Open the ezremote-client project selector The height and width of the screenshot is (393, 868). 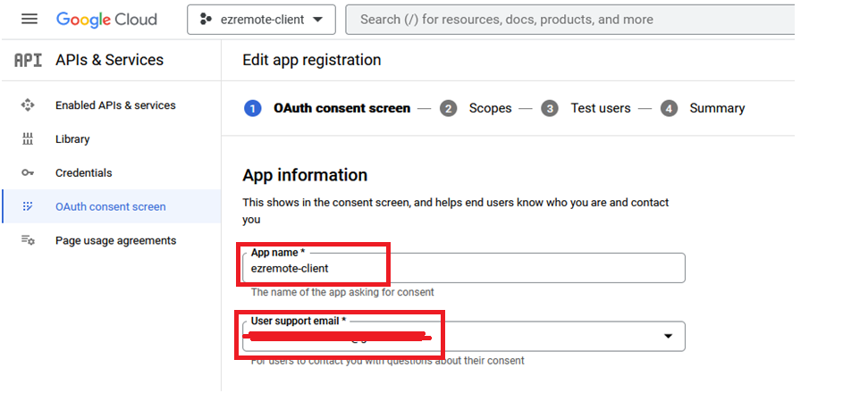coord(261,20)
